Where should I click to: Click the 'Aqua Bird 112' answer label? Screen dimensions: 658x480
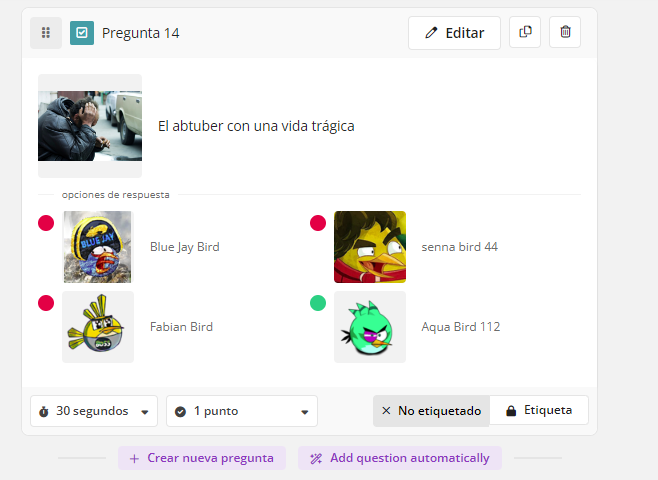461,327
